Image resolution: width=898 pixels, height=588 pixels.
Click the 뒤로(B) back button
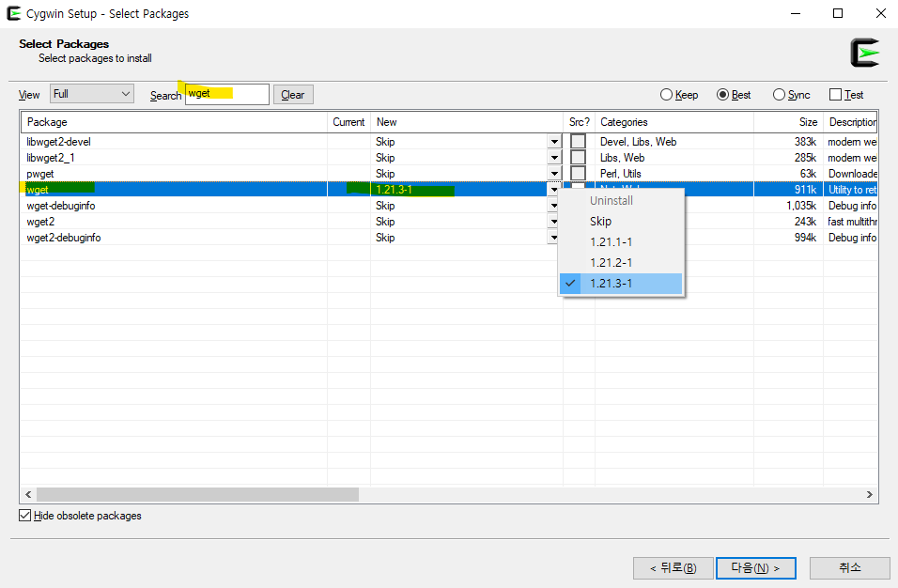click(673, 568)
